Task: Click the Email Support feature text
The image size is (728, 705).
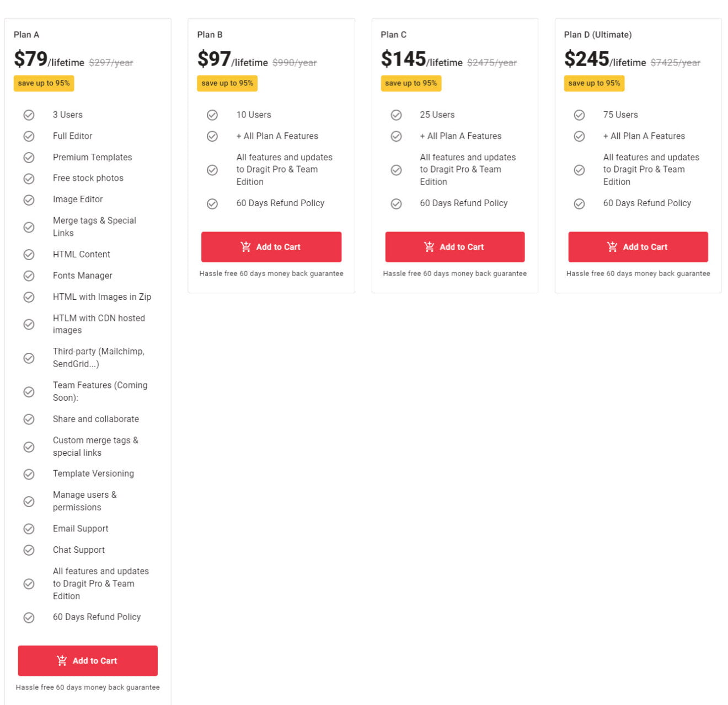Action: [81, 529]
